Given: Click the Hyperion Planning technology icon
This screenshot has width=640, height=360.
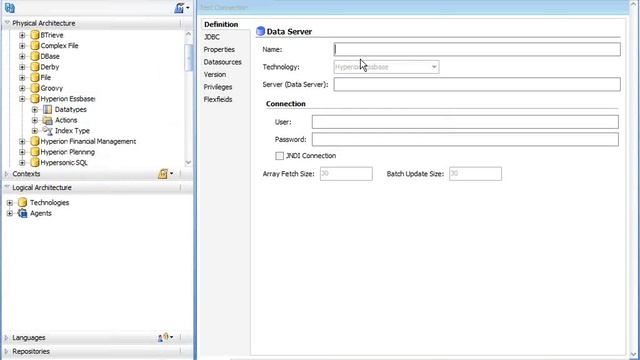Looking at the screenshot, I should click(x=35, y=152).
